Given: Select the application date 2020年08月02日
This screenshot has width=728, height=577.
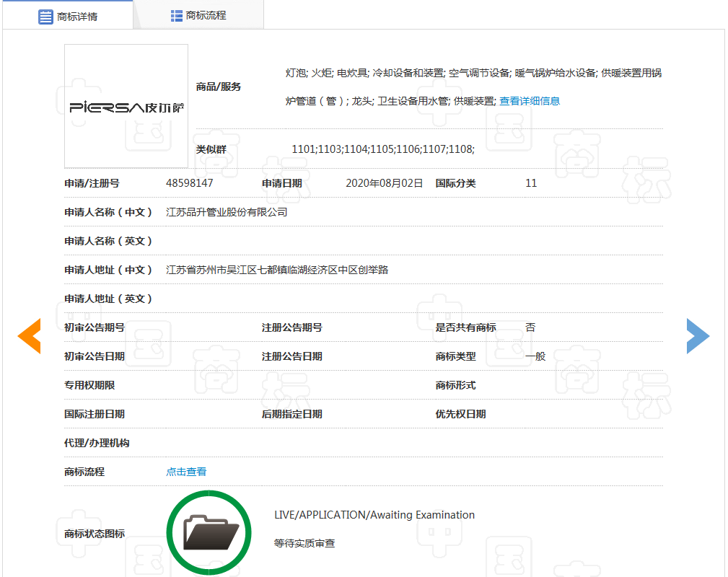Looking at the screenshot, I should (x=384, y=183).
